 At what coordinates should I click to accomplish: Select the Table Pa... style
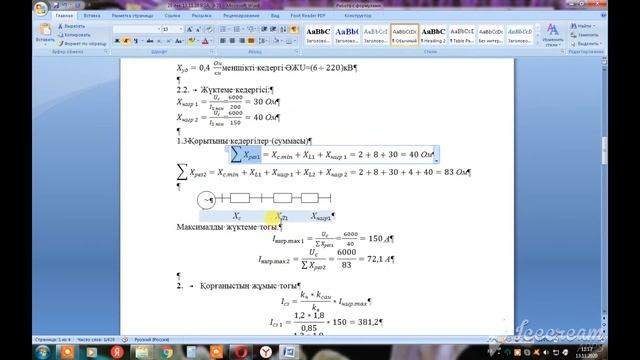462,35
